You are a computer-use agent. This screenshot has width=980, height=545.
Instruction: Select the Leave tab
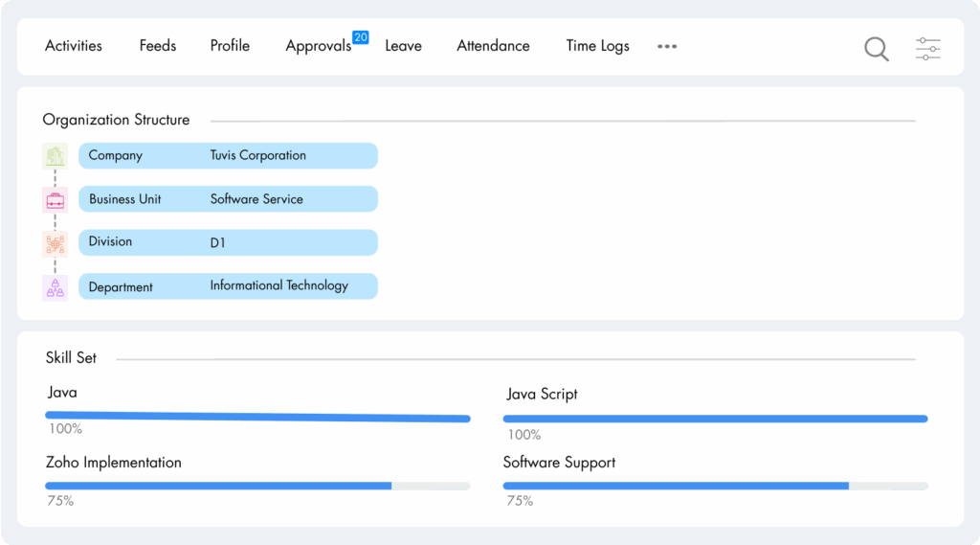click(403, 46)
